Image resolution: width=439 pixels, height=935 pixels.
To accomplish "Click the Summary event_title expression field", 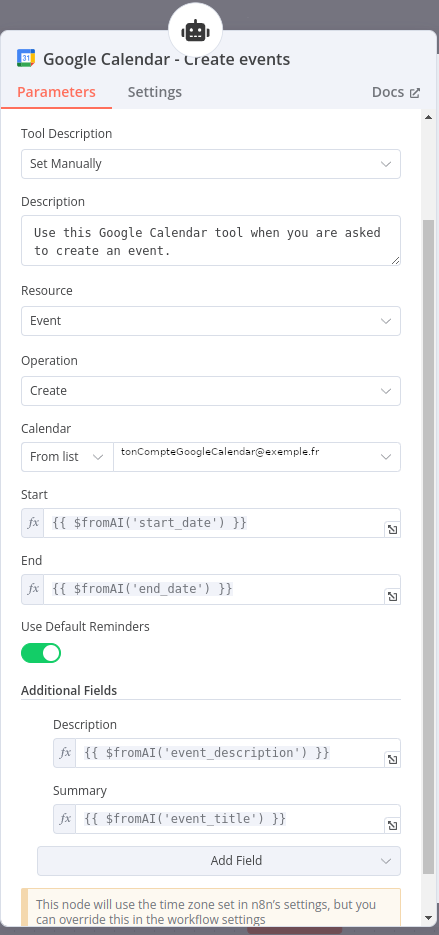I will coord(238,819).
